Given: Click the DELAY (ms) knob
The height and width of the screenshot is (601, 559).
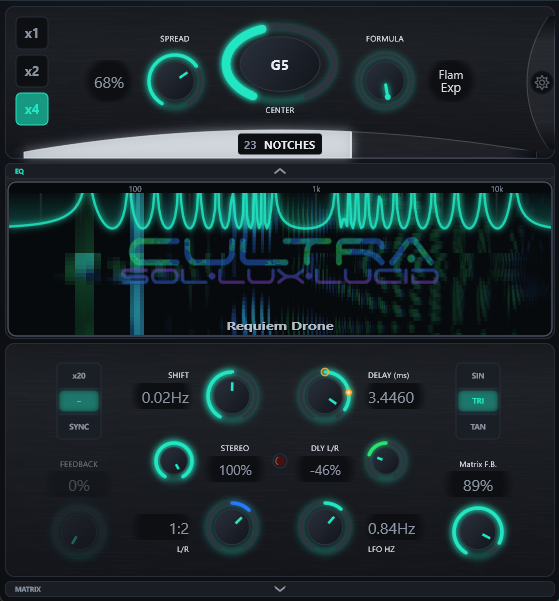Looking at the screenshot, I should tap(325, 396).
